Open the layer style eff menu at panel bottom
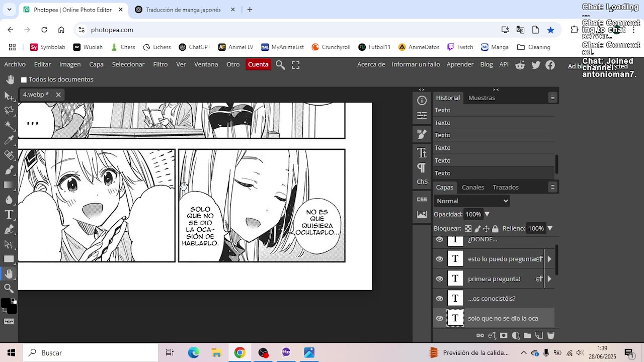The width and height of the screenshot is (644, 362). coord(492,335)
